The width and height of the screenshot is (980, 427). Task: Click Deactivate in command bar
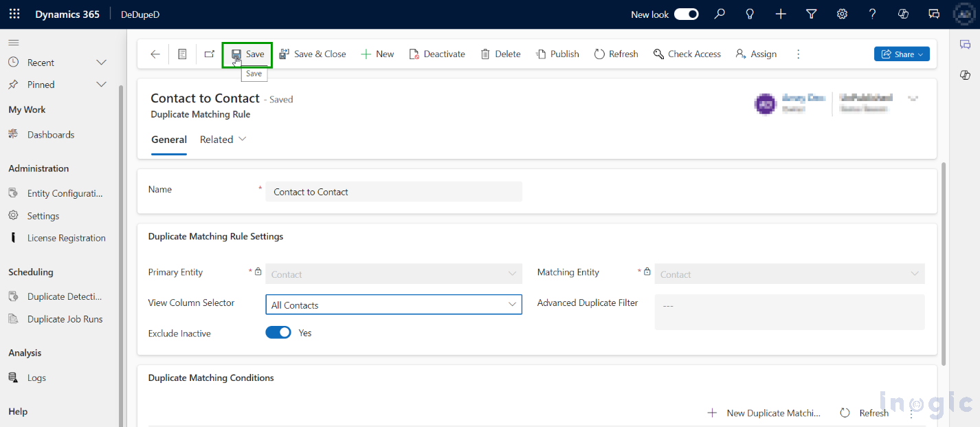click(x=437, y=54)
